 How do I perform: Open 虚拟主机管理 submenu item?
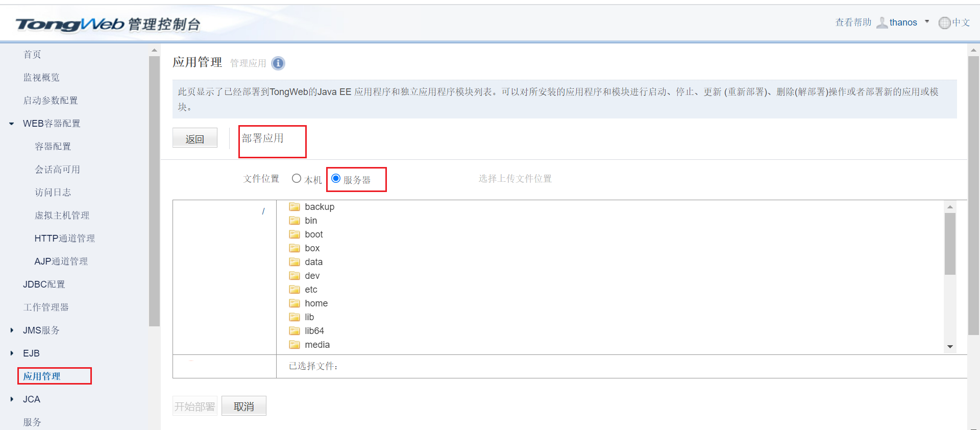coord(62,216)
